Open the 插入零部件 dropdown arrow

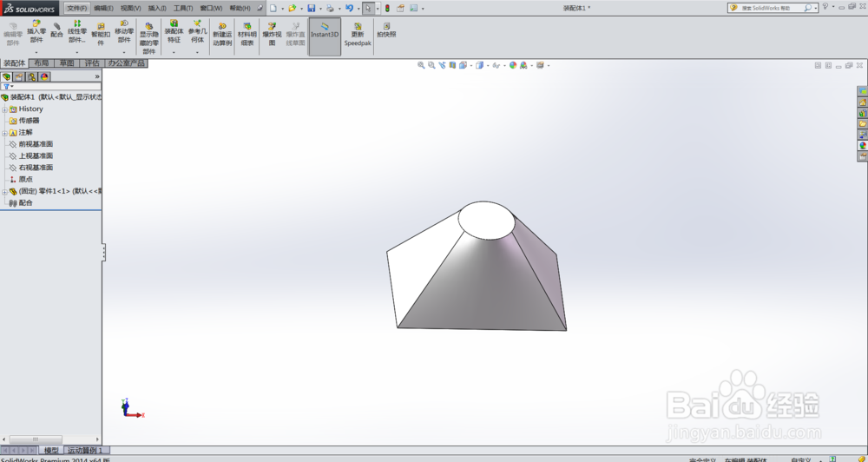(x=36, y=53)
